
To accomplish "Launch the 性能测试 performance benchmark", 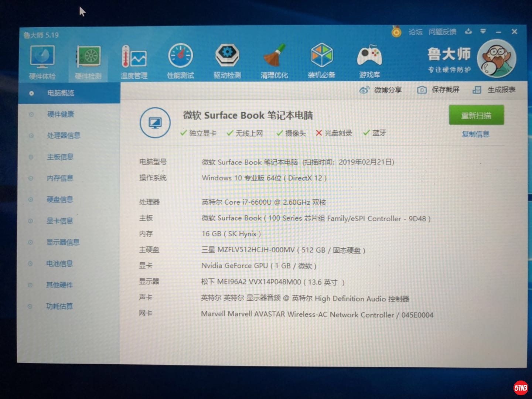I will coord(181,62).
